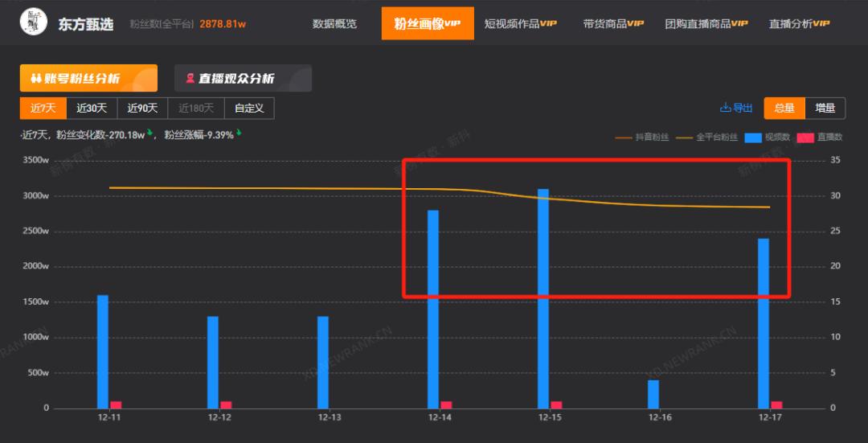868x443 pixels.
Task: Toggle 全平台粉丝 legend series
Action: pyautogui.click(x=707, y=137)
